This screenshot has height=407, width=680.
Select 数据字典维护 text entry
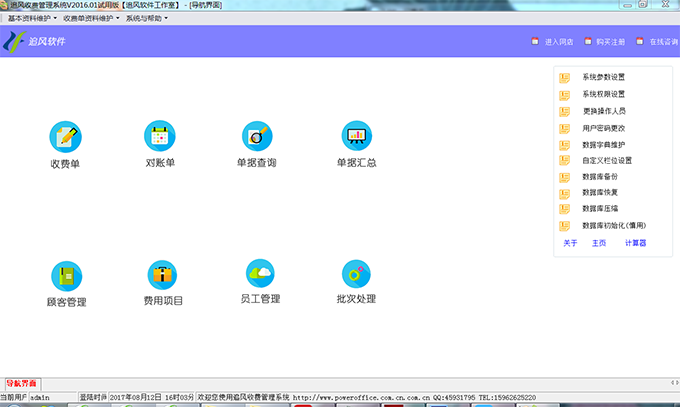(x=603, y=145)
